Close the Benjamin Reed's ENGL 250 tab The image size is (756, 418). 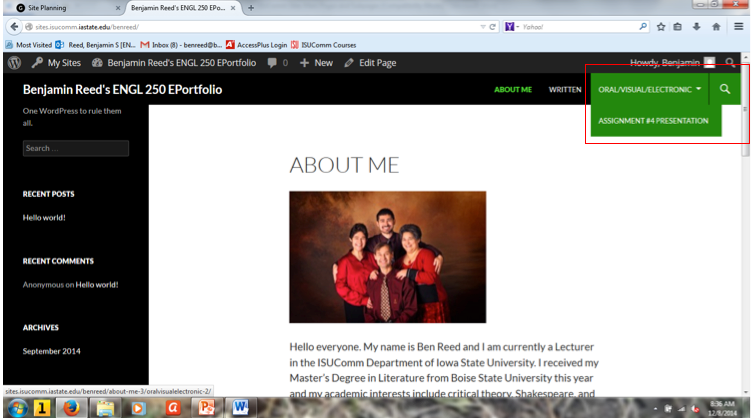point(233,8)
